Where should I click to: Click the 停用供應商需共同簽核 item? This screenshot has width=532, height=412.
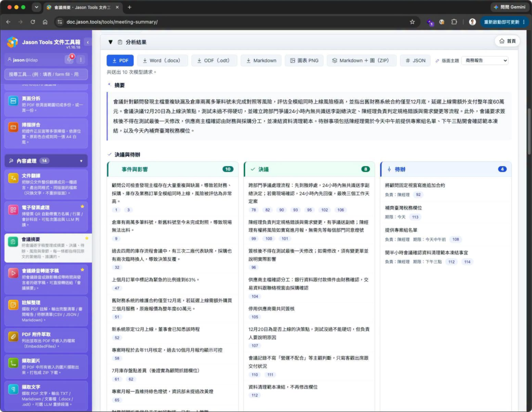(271, 309)
